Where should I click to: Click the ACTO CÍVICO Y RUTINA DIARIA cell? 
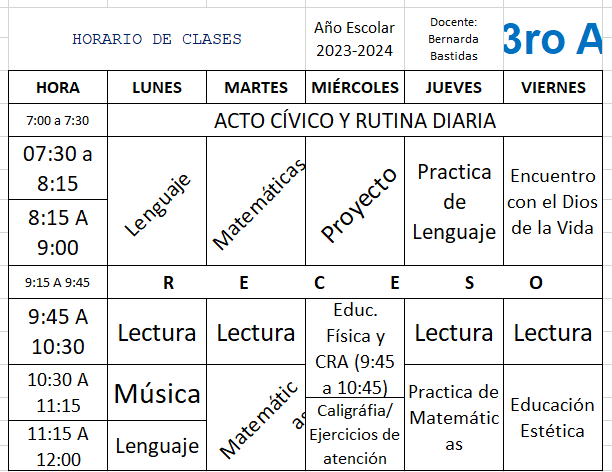355,121
